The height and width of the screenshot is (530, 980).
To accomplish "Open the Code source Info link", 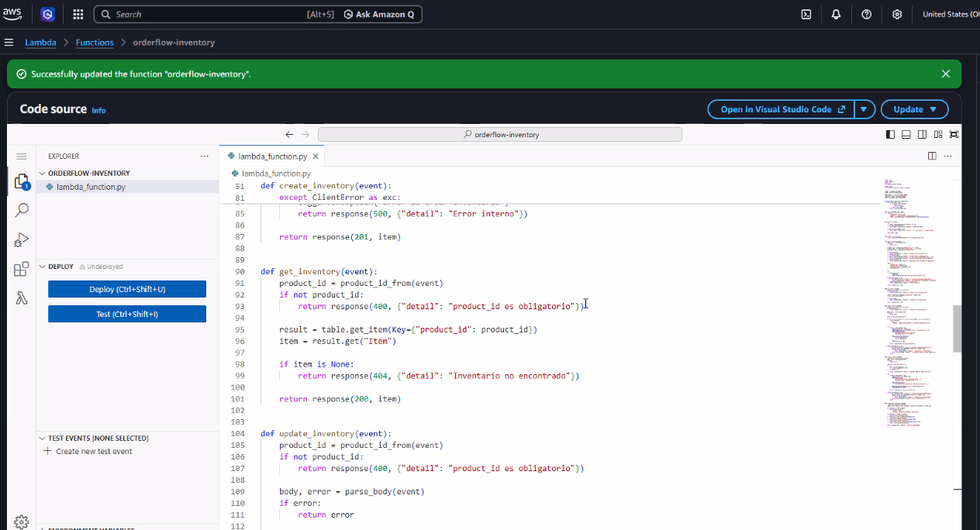I will [x=98, y=111].
